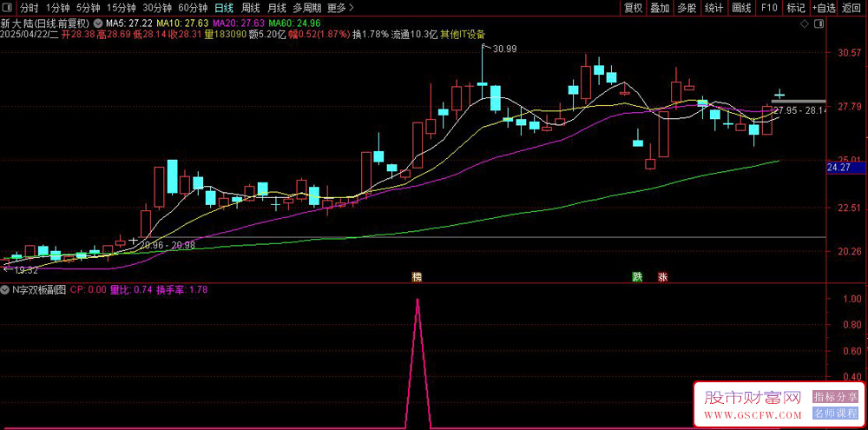Click the 返回 back button
The width and height of the screenshot is (868, 430).
point(852,8)
